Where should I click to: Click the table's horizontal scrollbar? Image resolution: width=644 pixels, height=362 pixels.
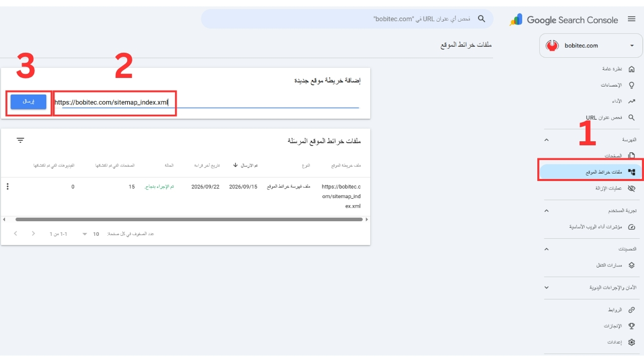coord(189,219)
